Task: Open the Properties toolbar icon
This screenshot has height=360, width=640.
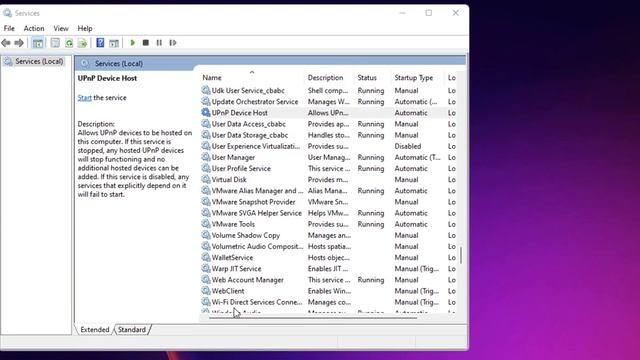Action: click(x=55, y=42)
